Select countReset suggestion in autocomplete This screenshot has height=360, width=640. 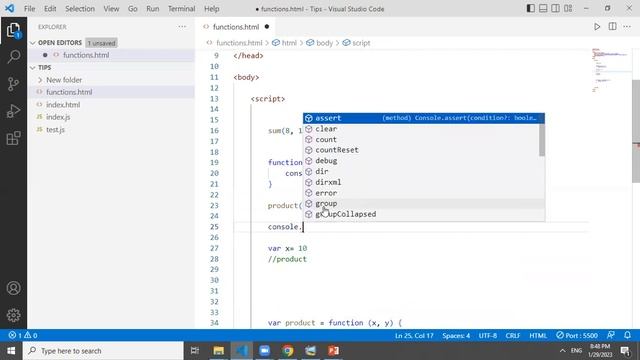[x=421, y=150]
